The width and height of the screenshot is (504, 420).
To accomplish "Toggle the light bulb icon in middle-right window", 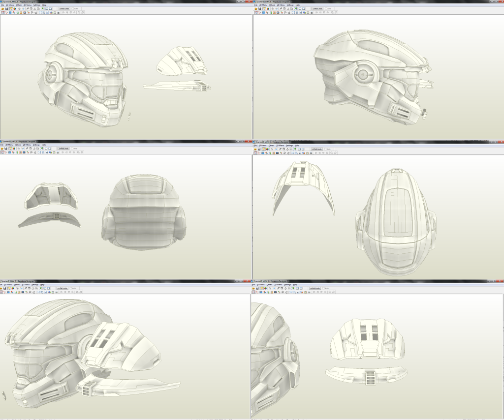I will point(264,149).
